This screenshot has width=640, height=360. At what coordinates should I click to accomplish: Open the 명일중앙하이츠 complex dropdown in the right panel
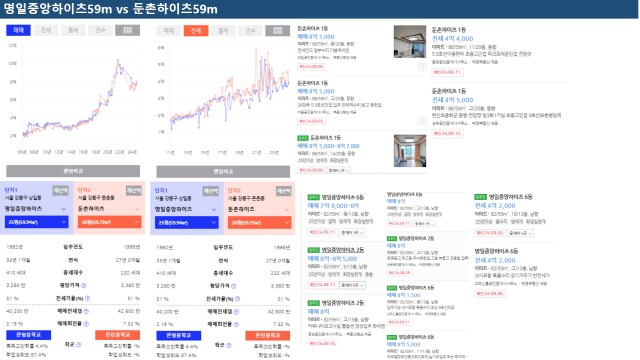tap(187, 209)
